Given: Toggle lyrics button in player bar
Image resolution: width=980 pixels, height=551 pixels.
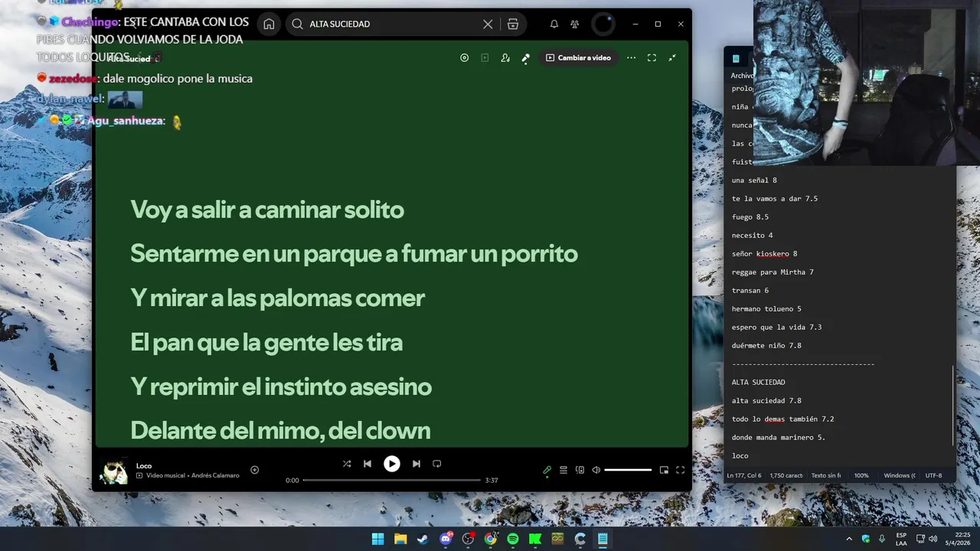Looking at the screenshot, I should click(547, 470).
